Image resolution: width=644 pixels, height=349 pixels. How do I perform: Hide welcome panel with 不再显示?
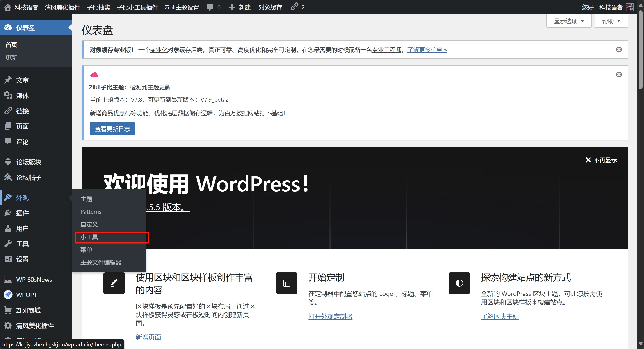tap(601, 160)
